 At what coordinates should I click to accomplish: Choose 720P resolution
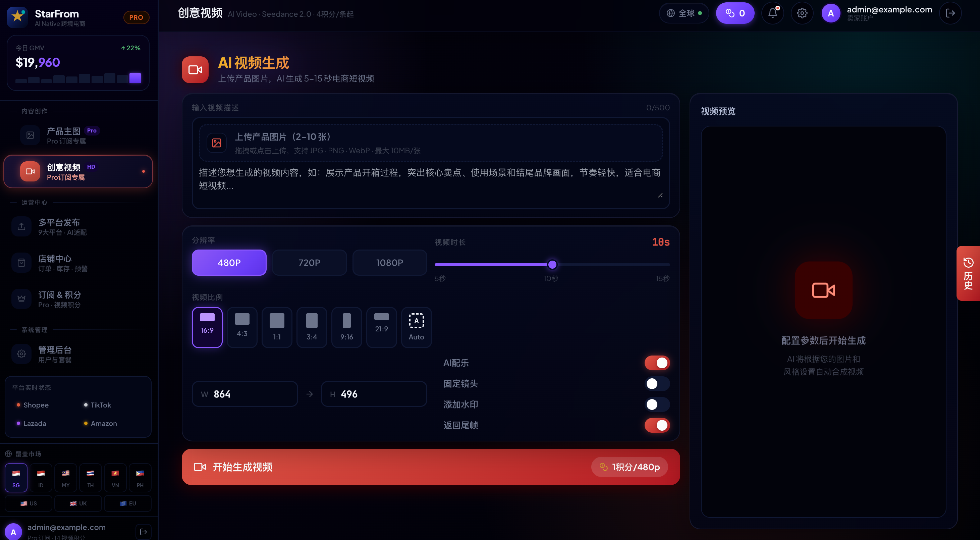[309, 263]
